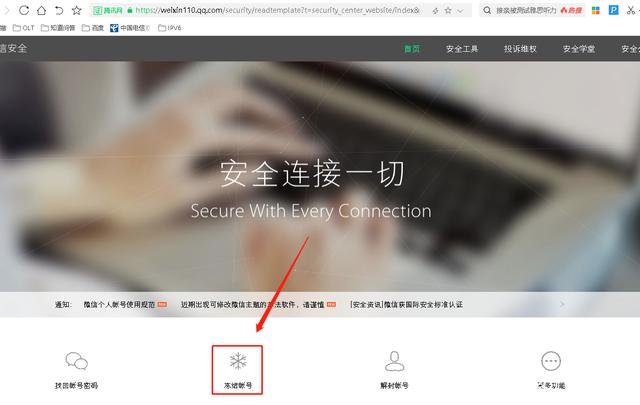This screenshot has height=405, width=640.
Task: Switch to the 投诉维权 navigation tab
Action: (520, 49)
